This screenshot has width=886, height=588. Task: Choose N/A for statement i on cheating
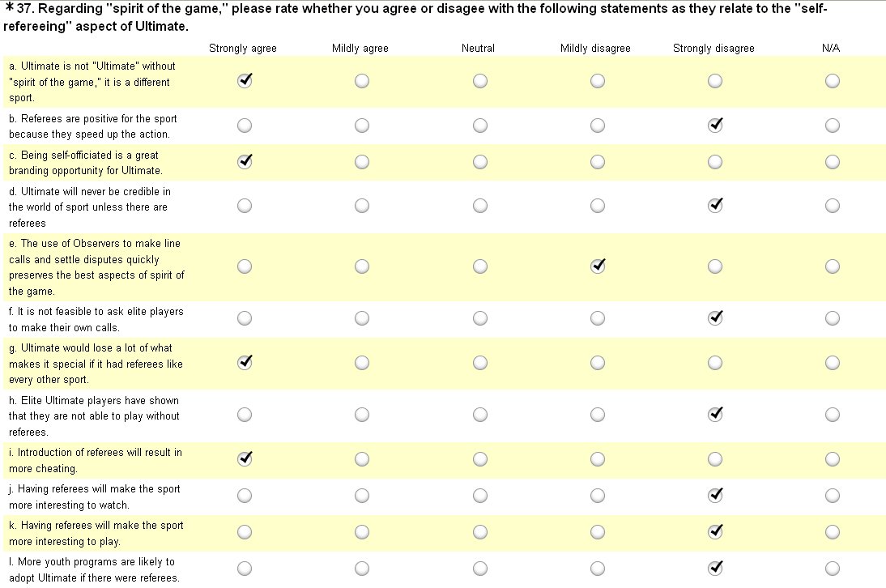pyautogui.click(x=832, y=459)
